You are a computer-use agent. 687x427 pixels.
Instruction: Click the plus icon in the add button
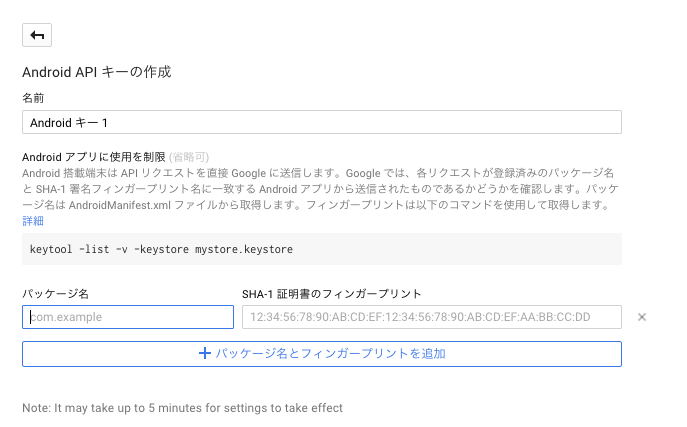pos(205,353)
